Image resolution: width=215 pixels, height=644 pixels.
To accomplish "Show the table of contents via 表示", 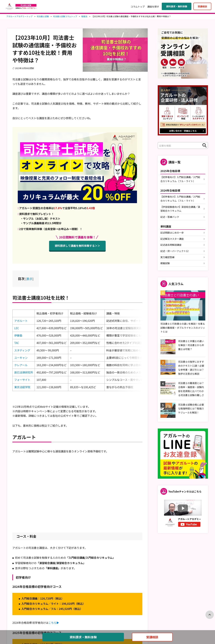I will 29,279.
